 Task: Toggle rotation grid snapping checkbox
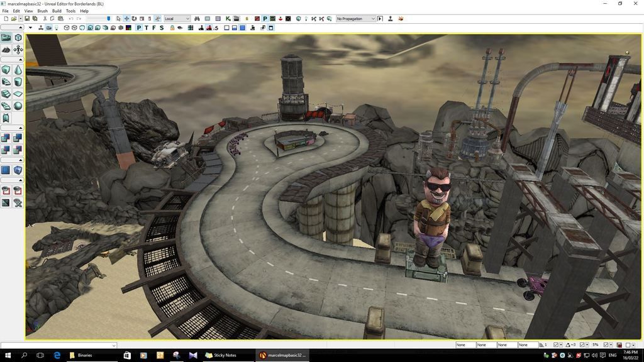582,345
